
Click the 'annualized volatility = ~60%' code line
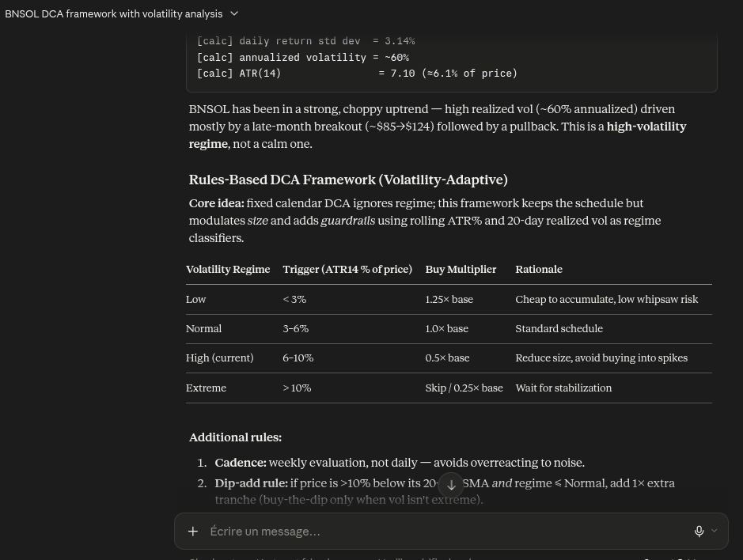coord(303,57)
